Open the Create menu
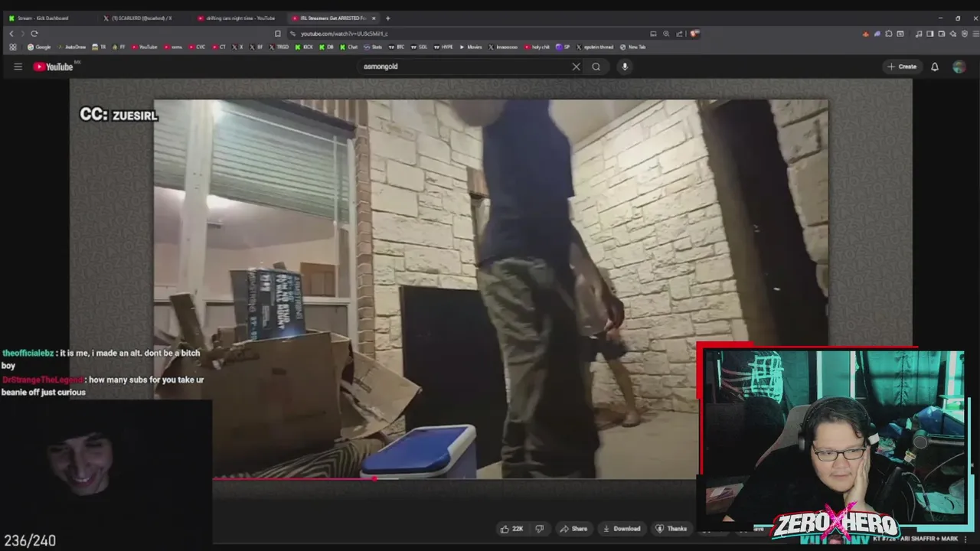This screenshot has height=551, width=980. 902,67
